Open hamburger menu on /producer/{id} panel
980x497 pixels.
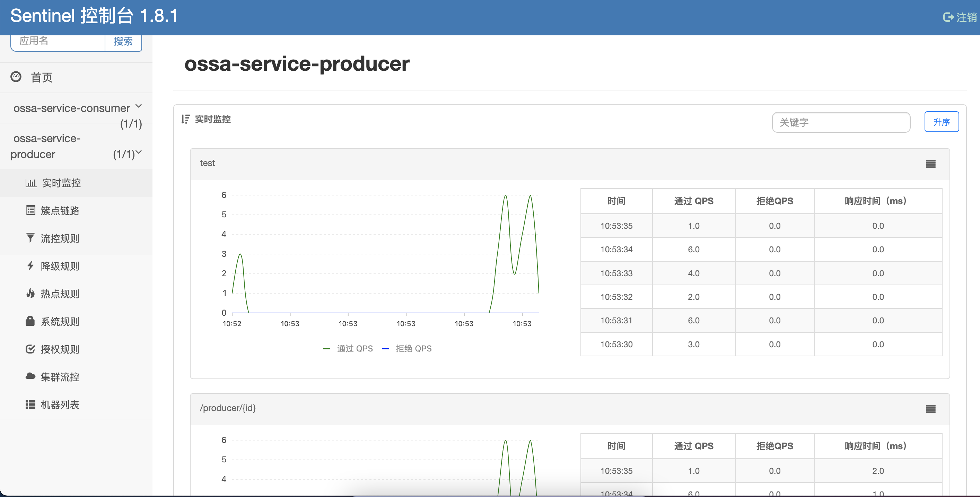[930, 409]
